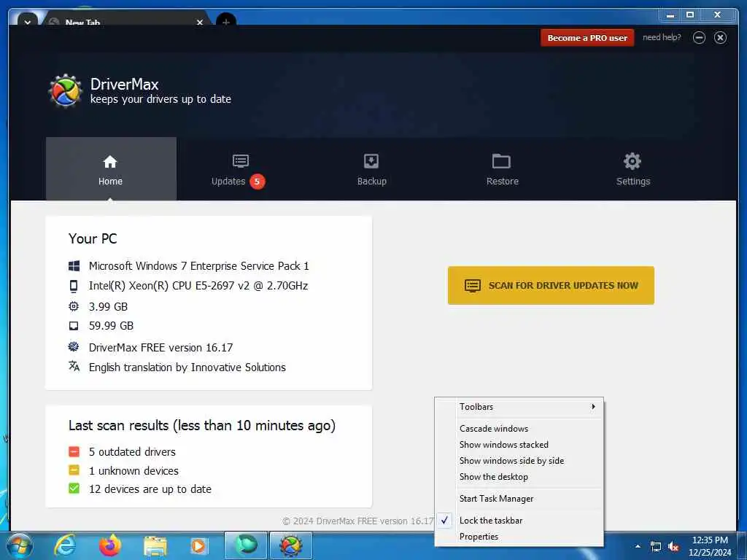Open the Settings tab

[632, 168]
